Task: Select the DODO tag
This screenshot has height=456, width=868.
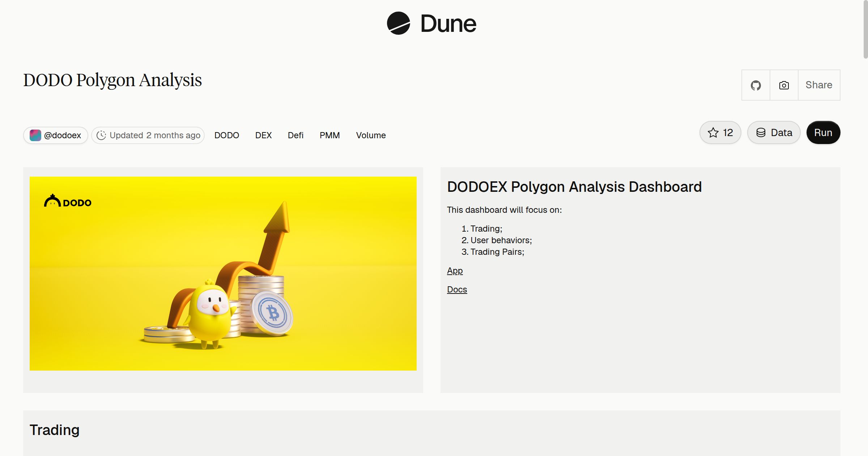Action: pos(227,135)
